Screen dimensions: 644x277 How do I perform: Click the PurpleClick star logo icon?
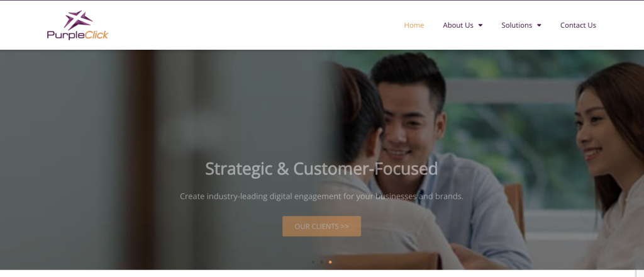point(78,20)
